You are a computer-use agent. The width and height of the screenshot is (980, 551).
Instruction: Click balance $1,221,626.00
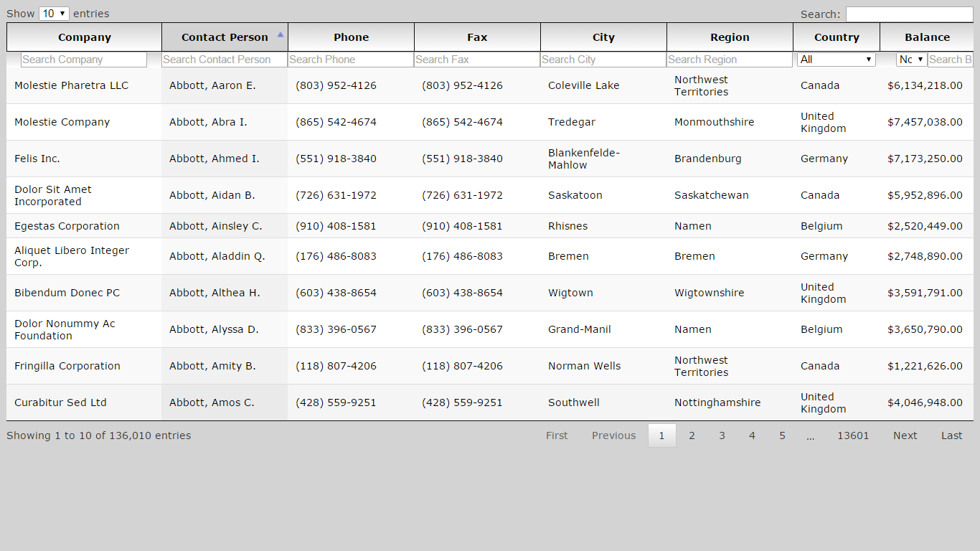coord(925,366)
